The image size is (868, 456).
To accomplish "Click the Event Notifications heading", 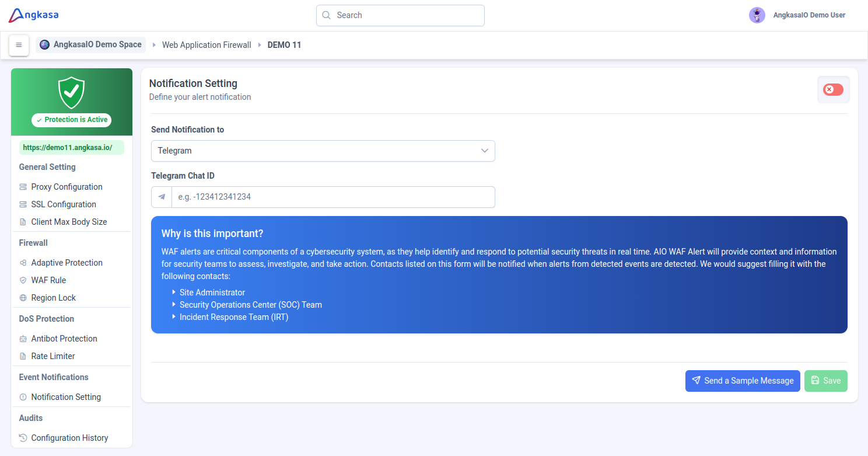I will click(x=54, y=377).
